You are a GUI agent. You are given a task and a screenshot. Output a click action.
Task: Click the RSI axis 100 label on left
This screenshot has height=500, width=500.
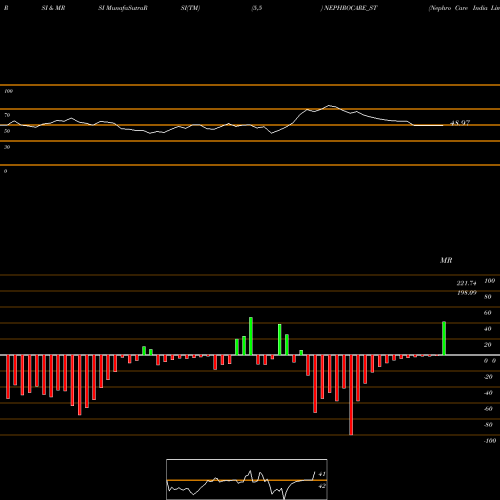(x=8, y=91)
